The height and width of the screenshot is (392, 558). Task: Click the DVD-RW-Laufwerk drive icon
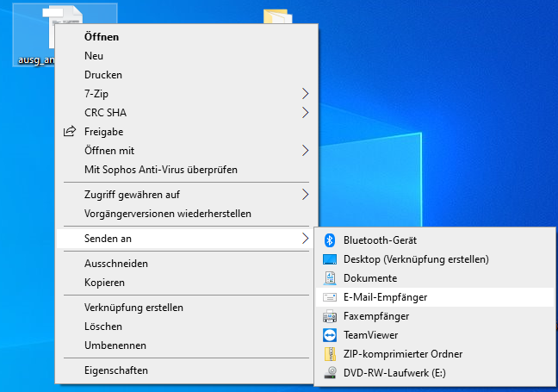[x=329, y=373]
